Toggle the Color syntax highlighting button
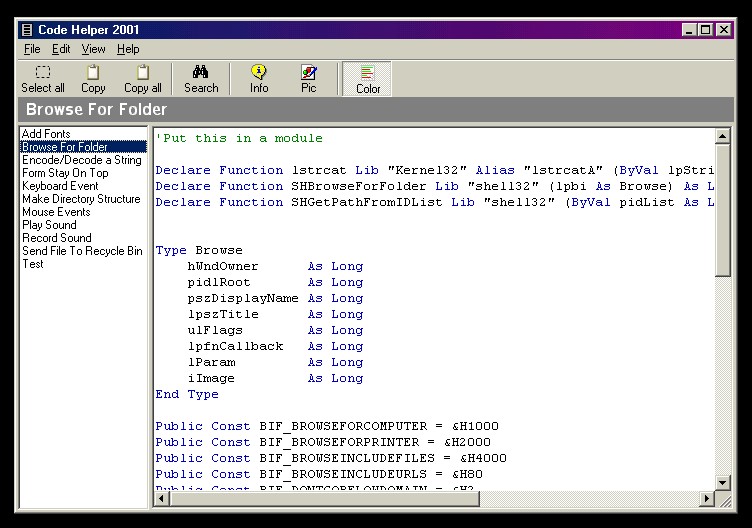Screen dimensions: 752x528 [367, 79]
